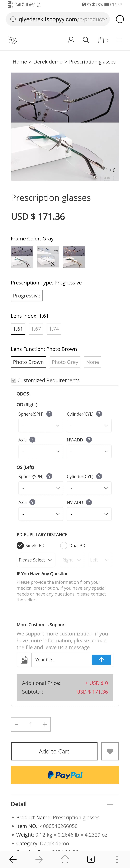Select Dual PD radio option
Image resolution: width=130 pixels, height=868 pixels.
coord(64,545)
